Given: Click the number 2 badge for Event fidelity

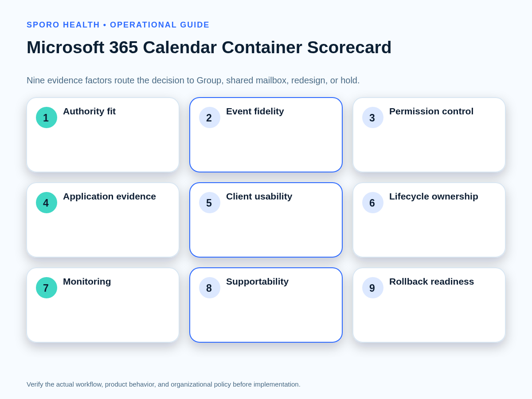Looking at the screenshot, I should pos(210,117).
